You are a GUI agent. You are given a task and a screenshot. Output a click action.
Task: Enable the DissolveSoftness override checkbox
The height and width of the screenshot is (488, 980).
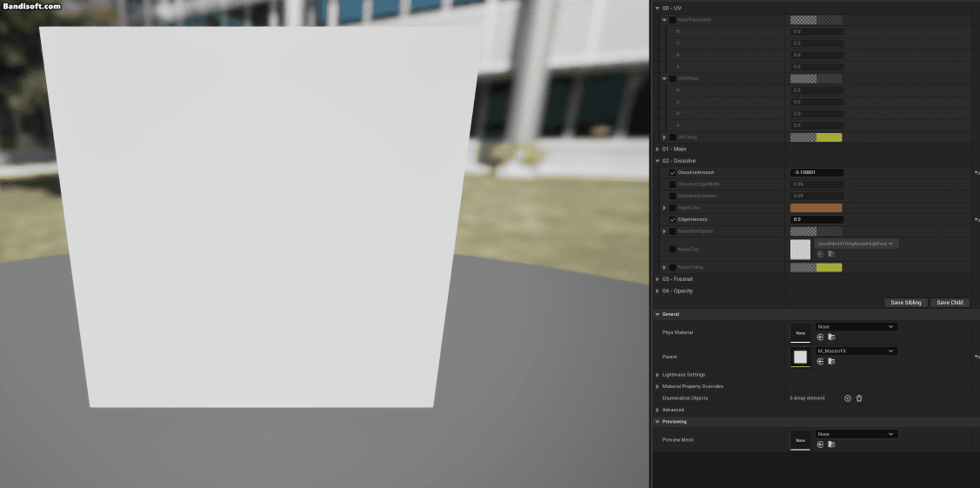[x=672, y=197]
